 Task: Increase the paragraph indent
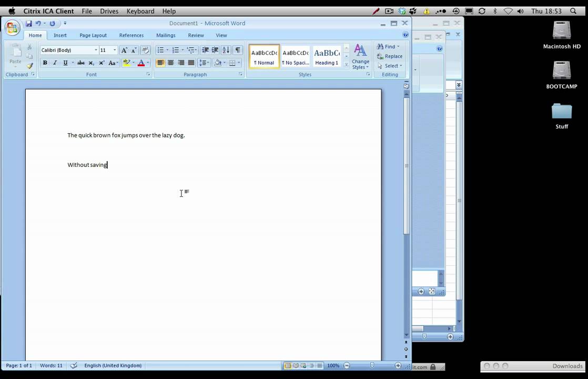215,50
